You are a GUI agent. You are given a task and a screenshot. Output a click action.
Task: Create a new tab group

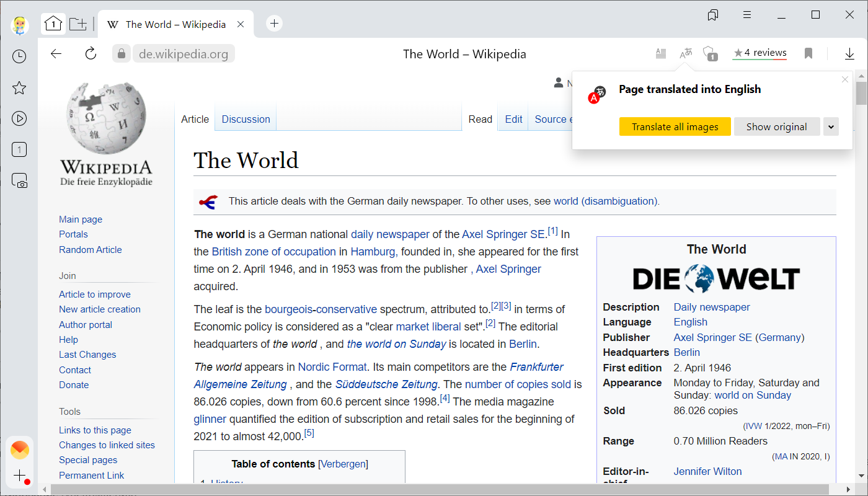[78, 24]
